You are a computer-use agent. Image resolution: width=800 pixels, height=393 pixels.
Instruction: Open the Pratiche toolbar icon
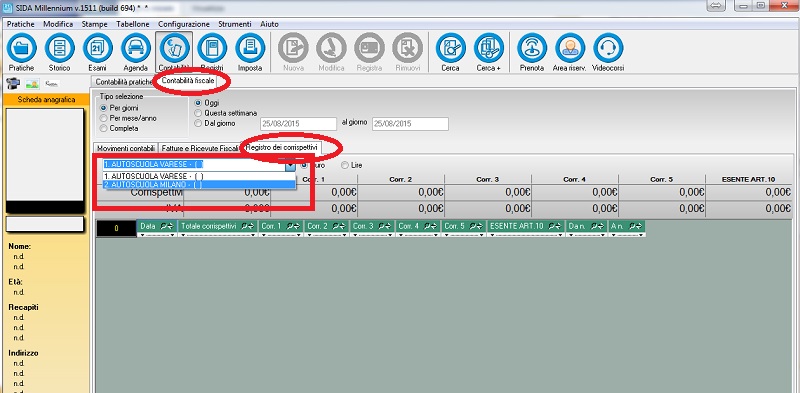coord(21,48)
